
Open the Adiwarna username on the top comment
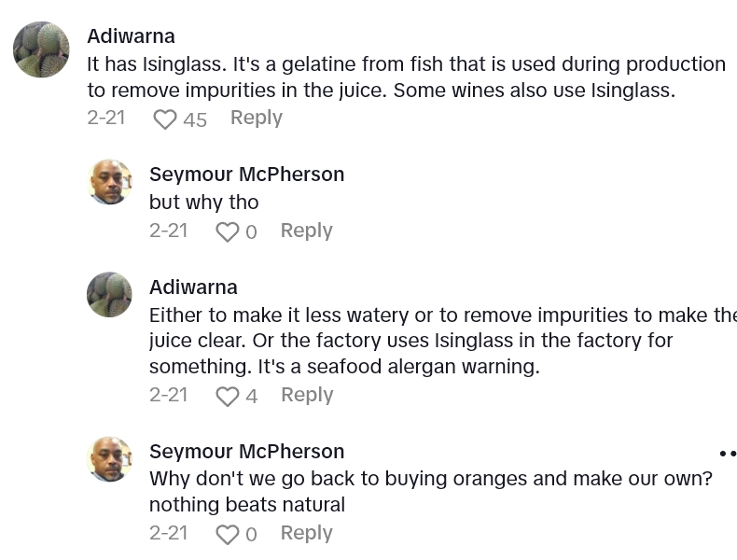coord(131,36)
